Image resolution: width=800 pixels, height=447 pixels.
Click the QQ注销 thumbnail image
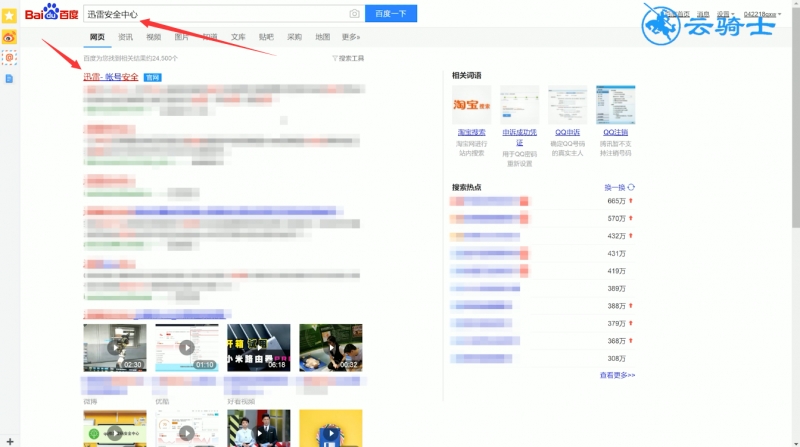pyautogui.click(x=615, y=105)
